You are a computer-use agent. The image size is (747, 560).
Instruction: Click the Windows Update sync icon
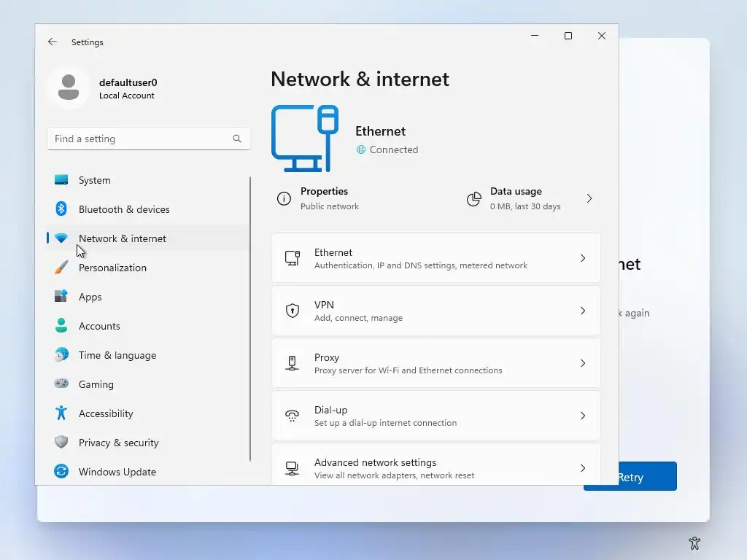click(61, 472)
